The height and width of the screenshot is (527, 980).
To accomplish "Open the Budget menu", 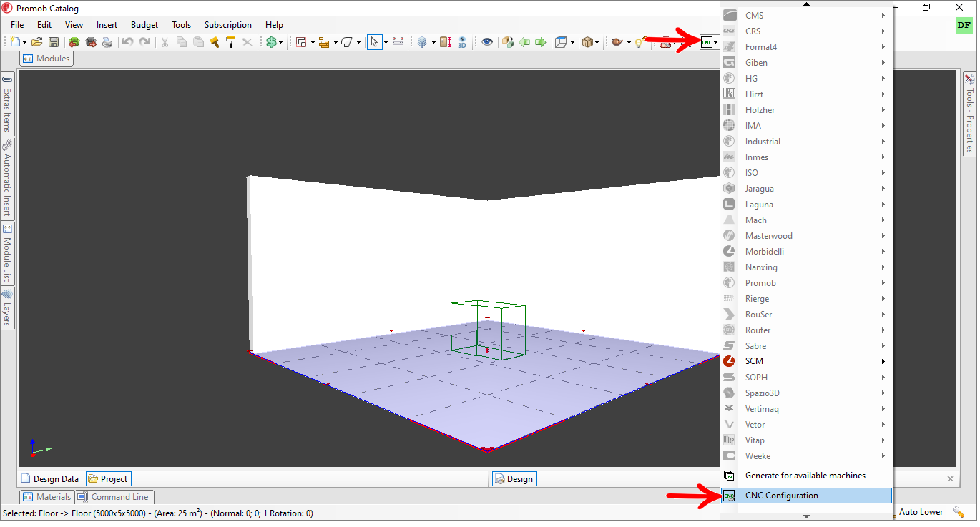I will [x=144, y=24].
